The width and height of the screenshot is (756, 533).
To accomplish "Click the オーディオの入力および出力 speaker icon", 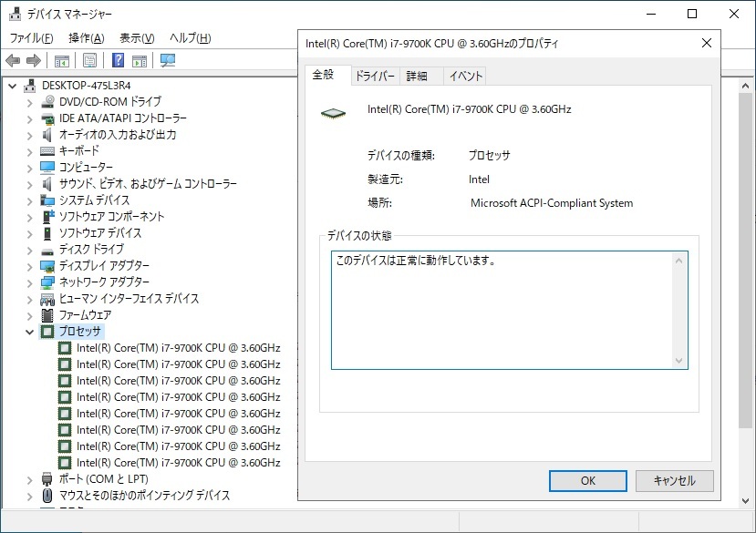I will pyautogui.click(x=47, y=135).
